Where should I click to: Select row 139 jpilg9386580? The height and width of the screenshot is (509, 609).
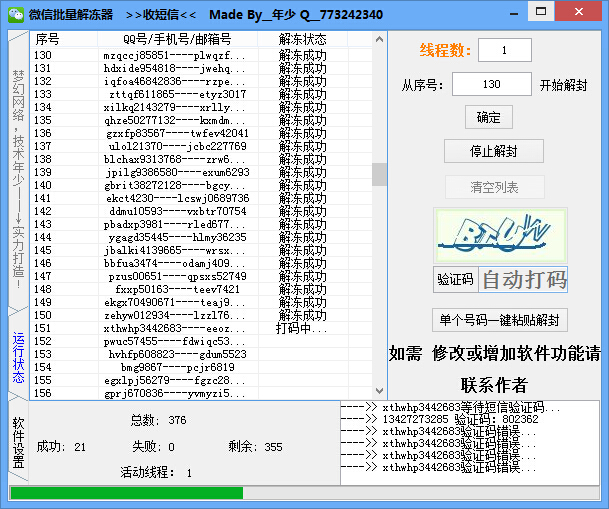point(201,172)
